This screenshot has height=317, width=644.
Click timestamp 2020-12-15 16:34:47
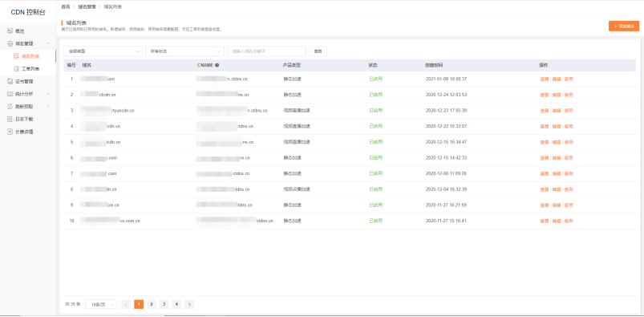446,142
